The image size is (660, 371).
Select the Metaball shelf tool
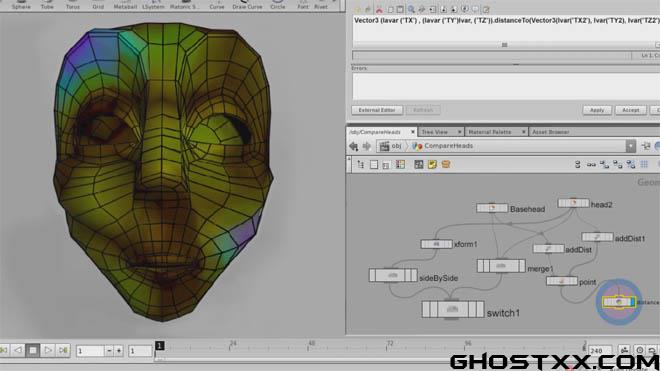point(125,5)
